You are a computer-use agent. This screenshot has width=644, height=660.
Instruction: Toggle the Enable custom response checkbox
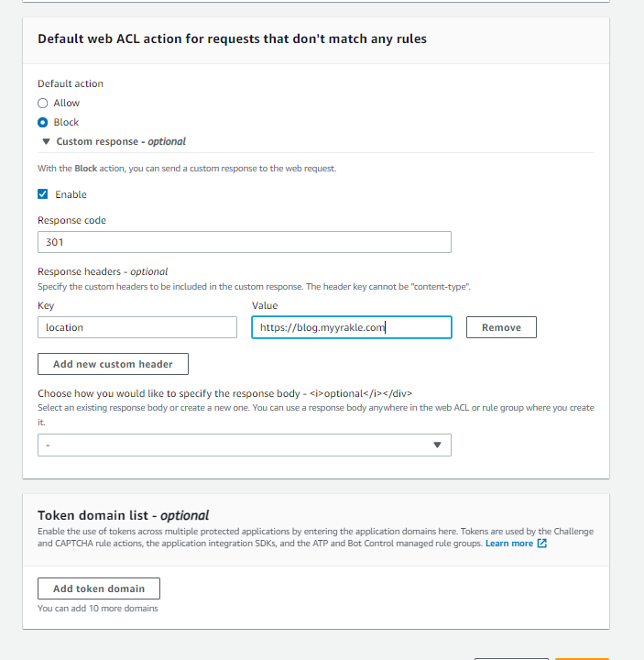click(43, 194)
